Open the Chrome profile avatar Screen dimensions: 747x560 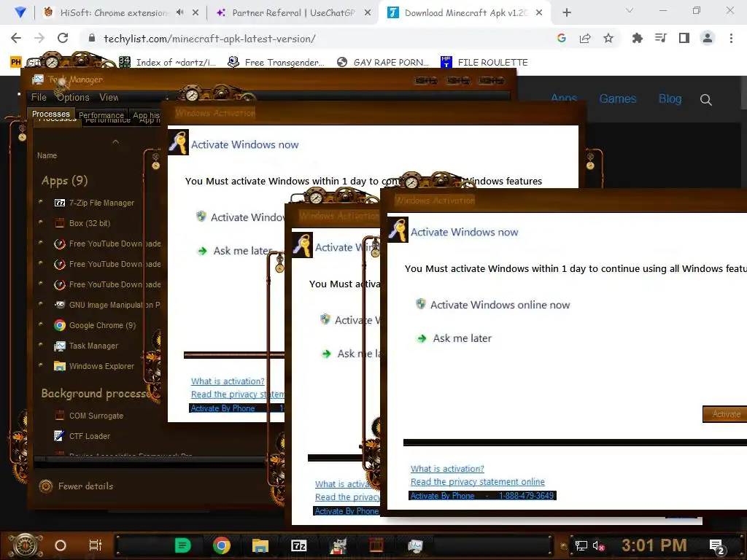click(708, 39)
